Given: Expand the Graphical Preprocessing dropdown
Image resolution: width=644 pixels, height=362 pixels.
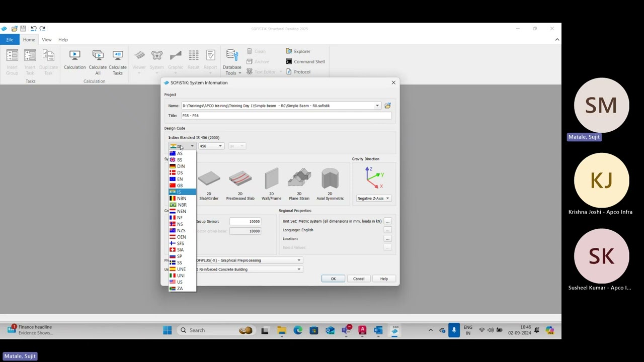Looking at the screenshot, I should (299, 260).
